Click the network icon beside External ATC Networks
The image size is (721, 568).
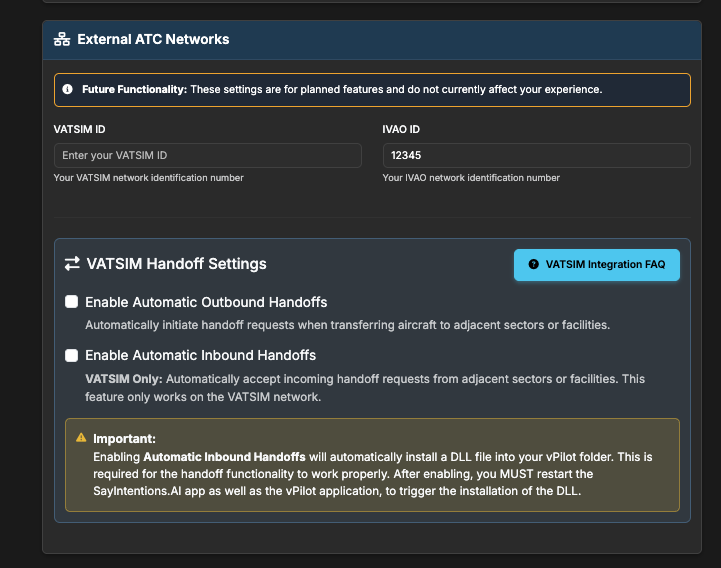tap(62, 40)
